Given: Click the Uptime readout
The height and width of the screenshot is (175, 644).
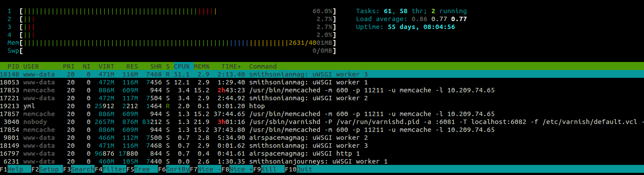Looking at the screenshot, I should pos(405,27).
